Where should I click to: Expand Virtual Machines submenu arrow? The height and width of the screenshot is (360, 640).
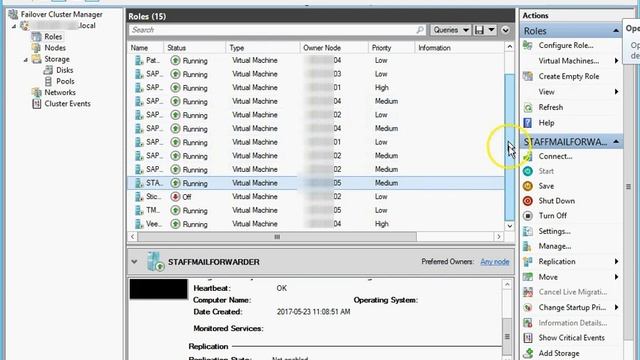[616, 61]
